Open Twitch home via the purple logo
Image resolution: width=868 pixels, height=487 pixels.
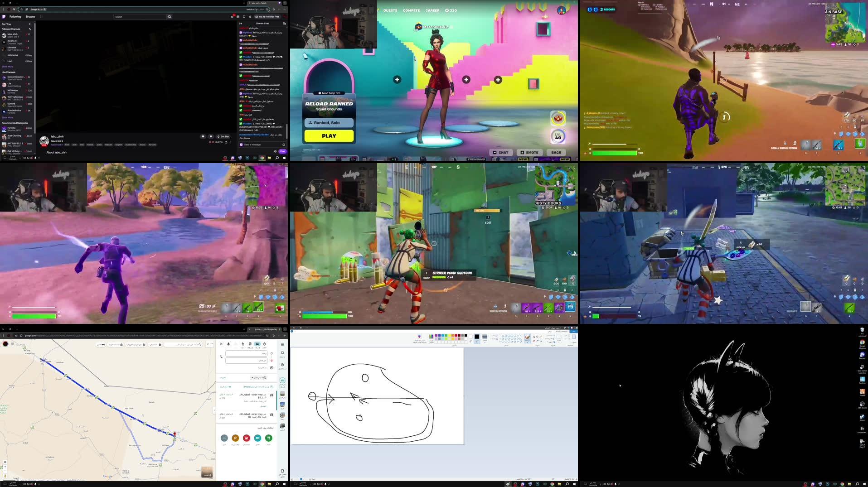point(4,17)
